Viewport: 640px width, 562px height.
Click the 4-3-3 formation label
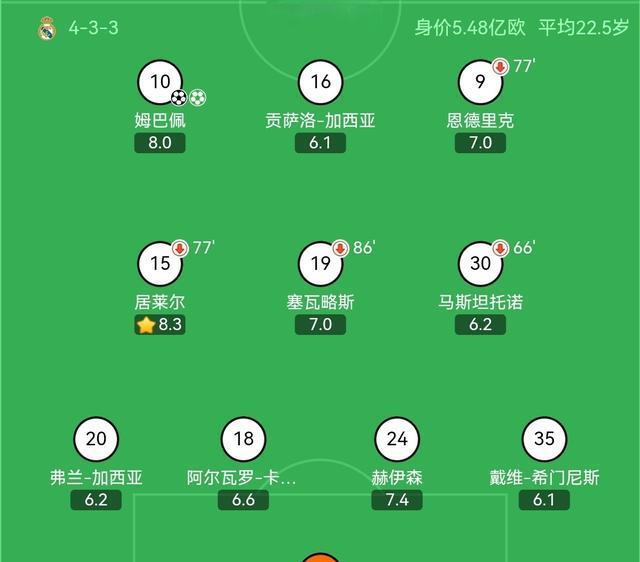coord(93,28)
